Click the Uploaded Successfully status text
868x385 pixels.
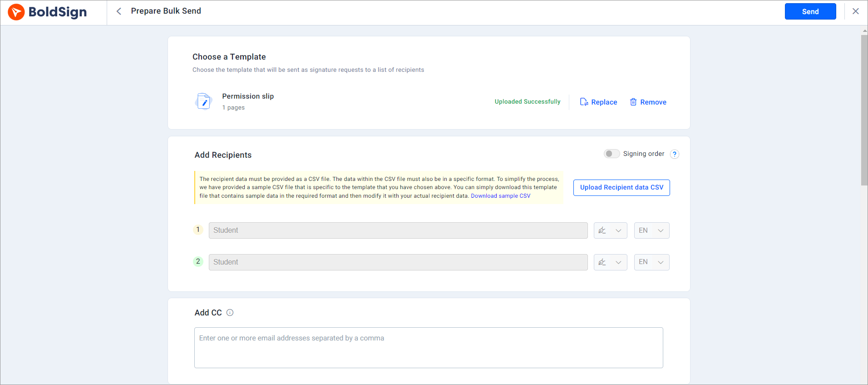coord(528,101)
